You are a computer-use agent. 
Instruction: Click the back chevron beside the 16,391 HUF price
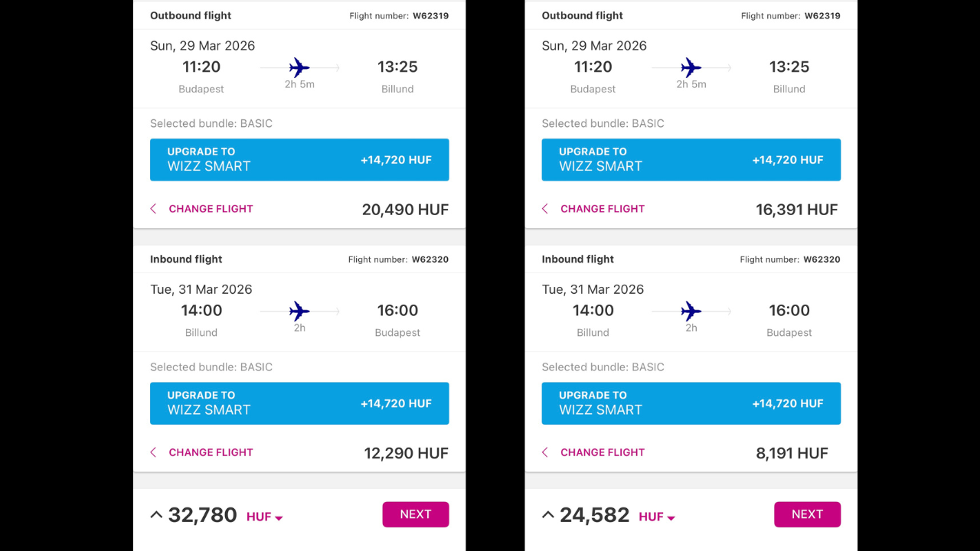point(545,209)
